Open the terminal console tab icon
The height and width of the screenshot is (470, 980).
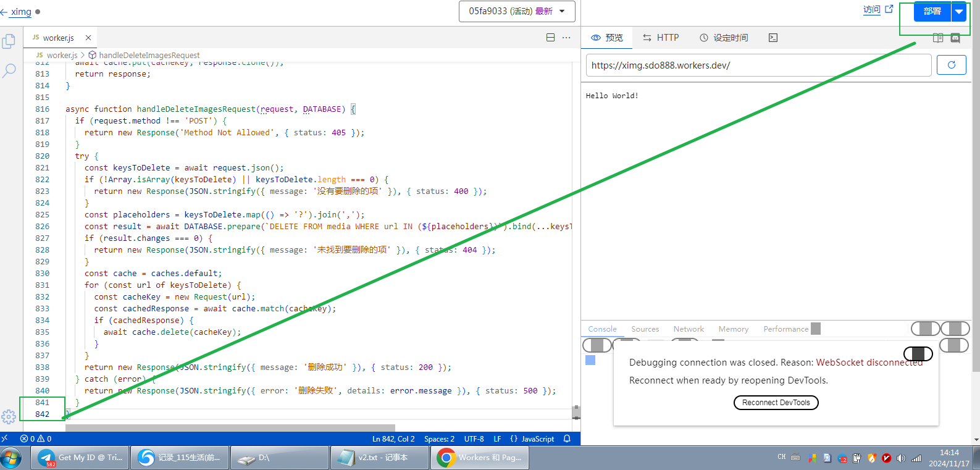pyautogui.click(x=773, y=38)
